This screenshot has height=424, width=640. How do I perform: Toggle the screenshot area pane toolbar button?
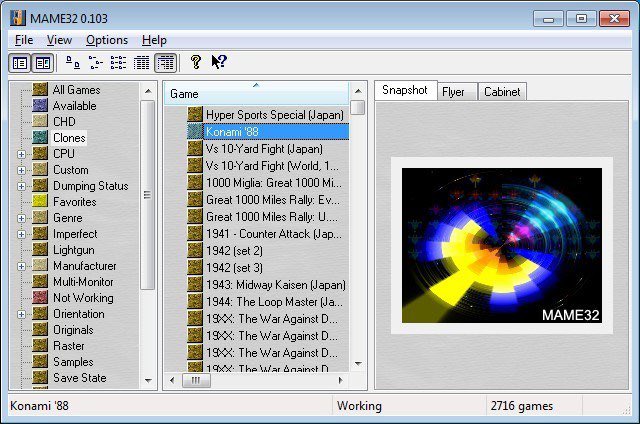coord(43,63)
